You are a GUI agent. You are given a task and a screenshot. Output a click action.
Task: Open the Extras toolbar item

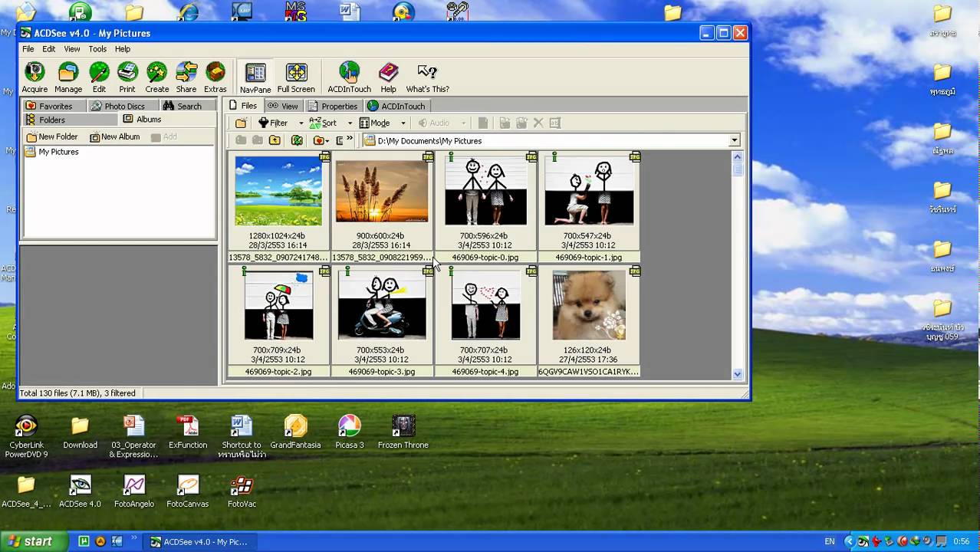click(x=215, y=78)
